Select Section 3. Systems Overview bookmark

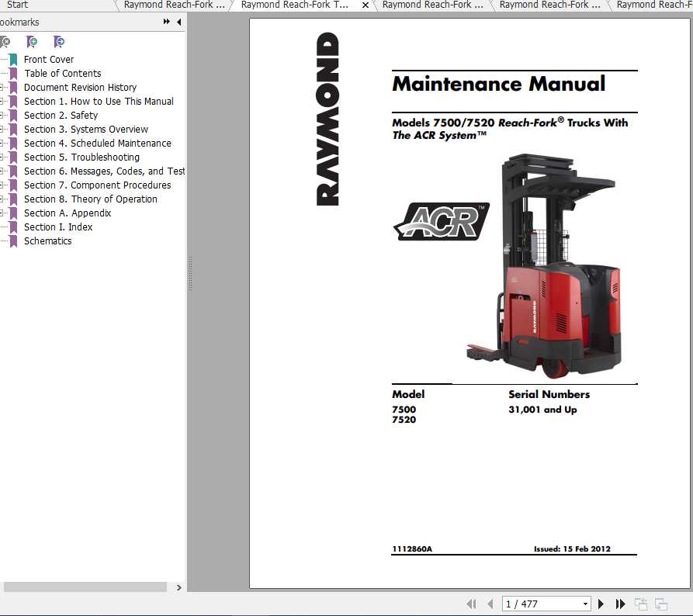click(86, 130)
